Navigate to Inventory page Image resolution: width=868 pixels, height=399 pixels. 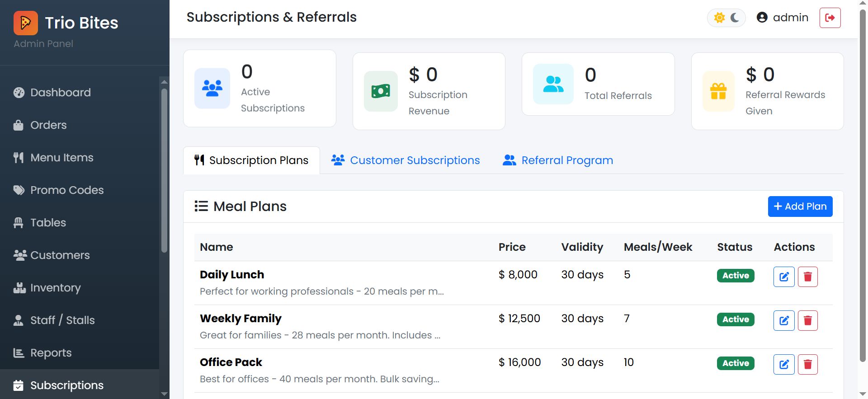point(55,288)
